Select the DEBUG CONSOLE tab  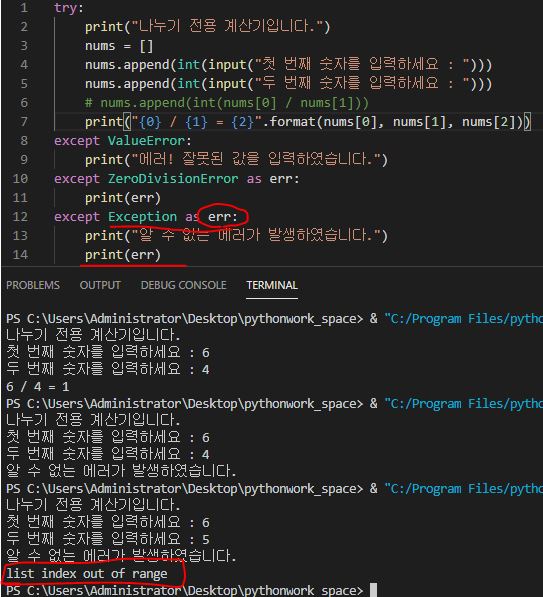click(184, 285)
